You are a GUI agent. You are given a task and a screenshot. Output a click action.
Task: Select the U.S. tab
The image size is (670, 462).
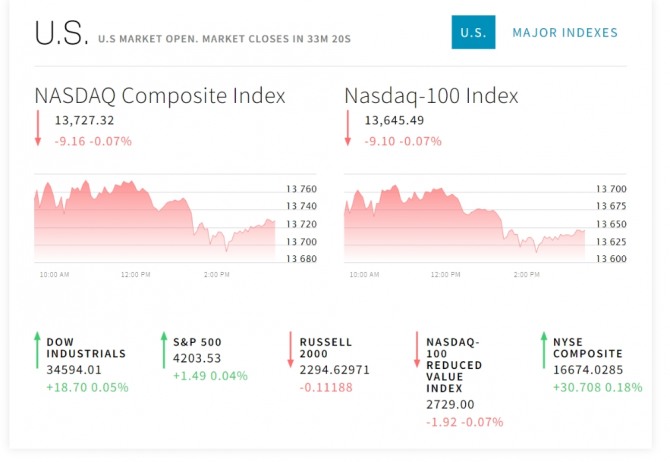pyautogui.click(x=472, y=33)
